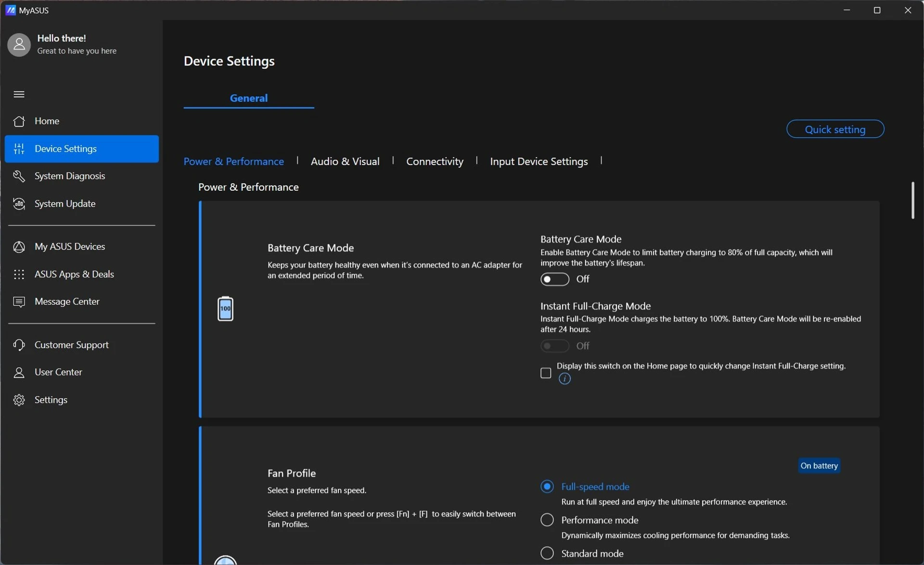This screenshot has height=565, width=924.
Task: Click Hello there! greeting text
Action: point(62,39)
